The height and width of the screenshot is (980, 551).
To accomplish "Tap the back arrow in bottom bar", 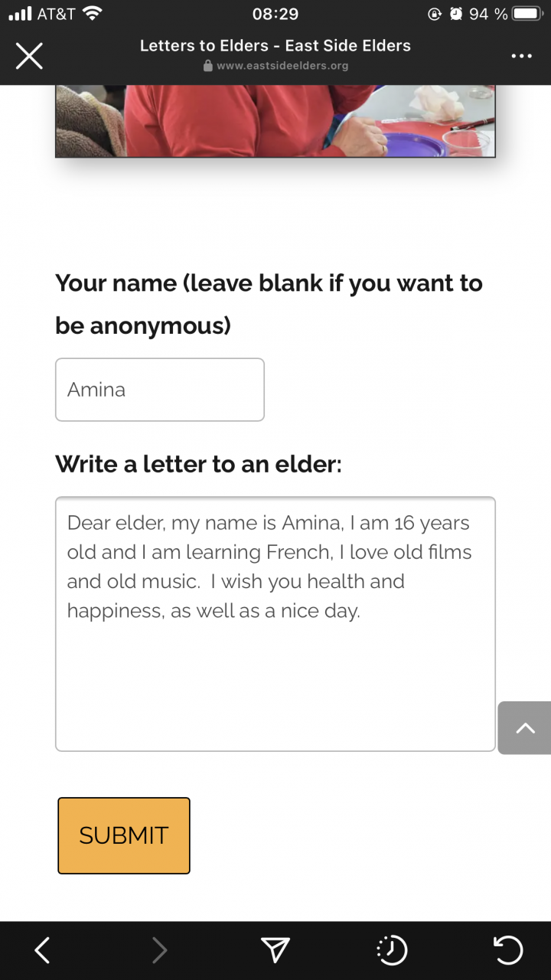I will 42,950.
